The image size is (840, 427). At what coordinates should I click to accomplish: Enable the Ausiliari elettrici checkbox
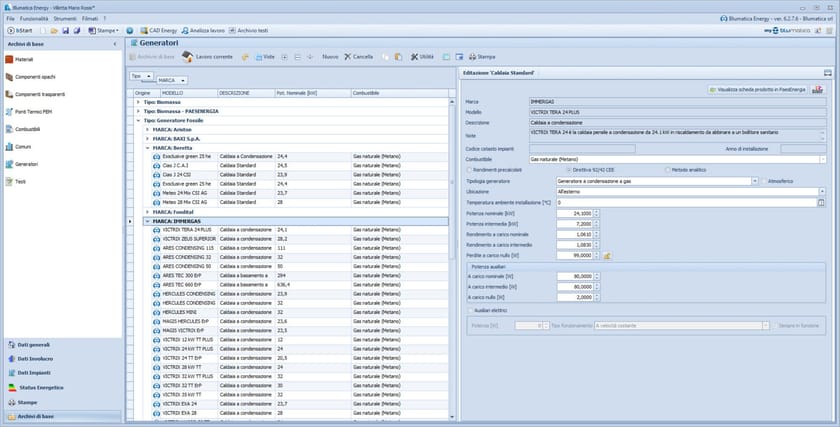(x=470, y=310)
